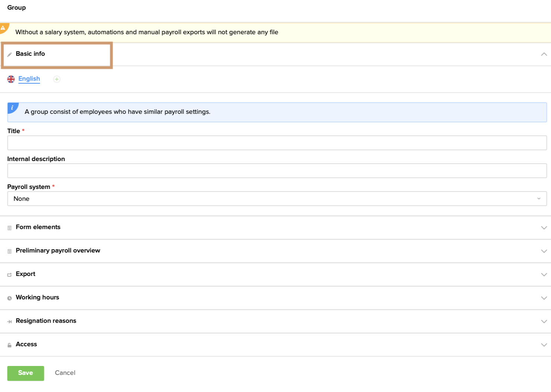Viewport: 551px width, 392px height.
Task: Collapse the Basic info section chevron
Action: [x=544, y=54]
